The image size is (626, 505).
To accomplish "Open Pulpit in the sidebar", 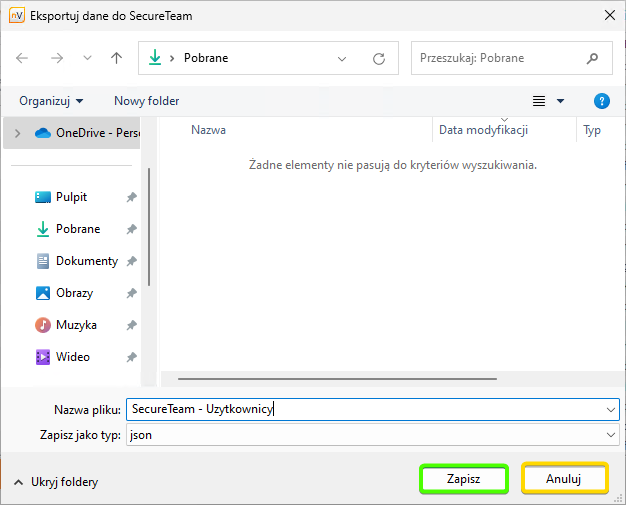I will [x=71, y=197].
